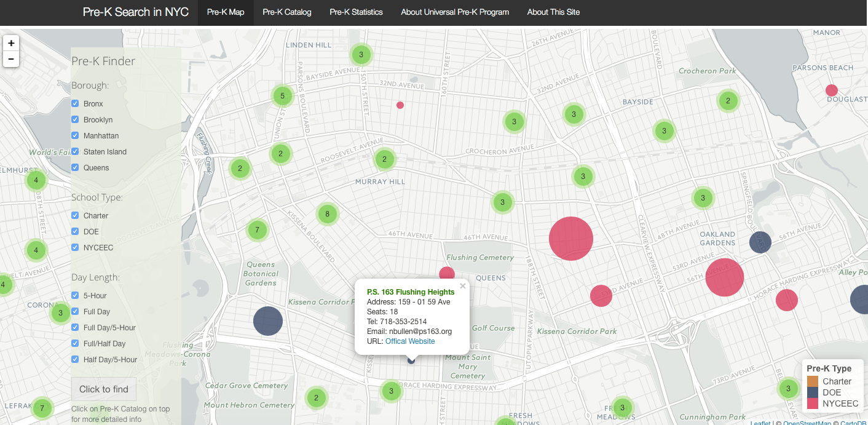Click the P.S. 163 Flushing Heights heading
868x425 pixels.
[411, 292]
